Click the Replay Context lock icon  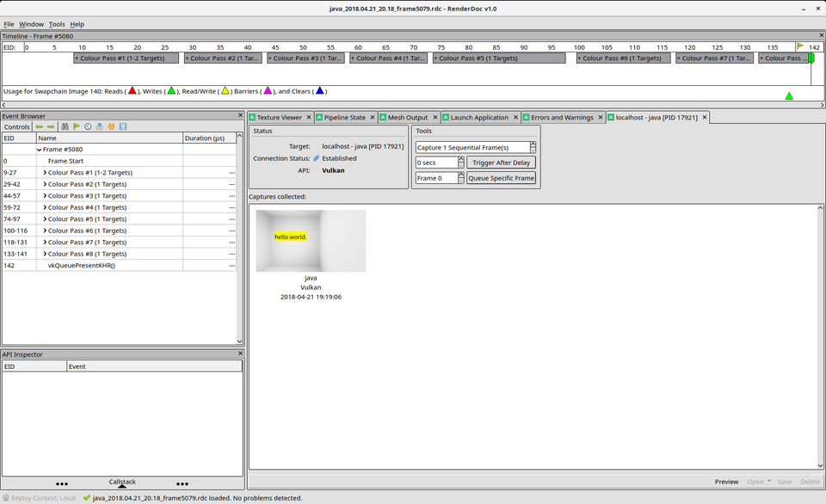click(x=6, y=498)
